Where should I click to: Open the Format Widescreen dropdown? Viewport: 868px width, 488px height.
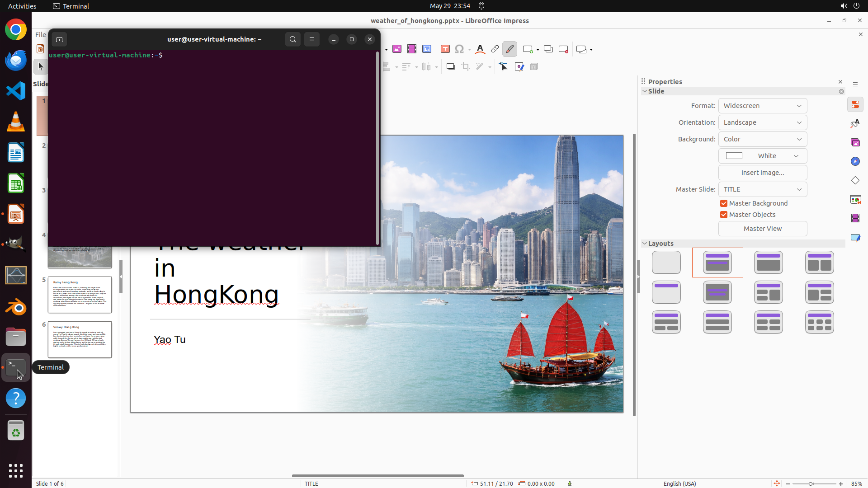point(763,106)
